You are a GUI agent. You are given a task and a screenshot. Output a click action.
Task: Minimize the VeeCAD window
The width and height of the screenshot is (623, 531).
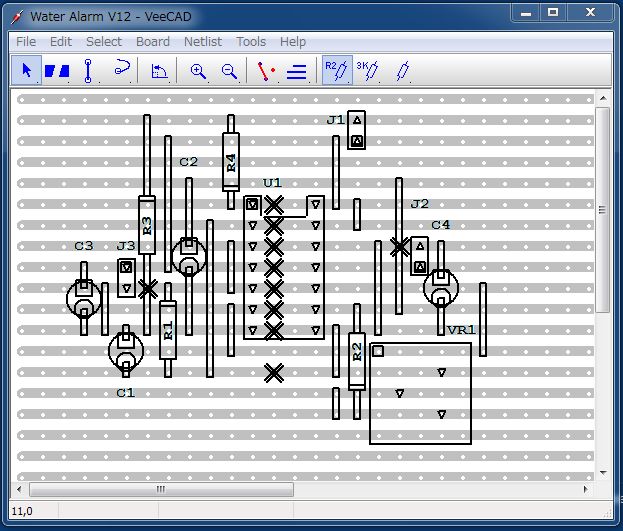[526, 13]
